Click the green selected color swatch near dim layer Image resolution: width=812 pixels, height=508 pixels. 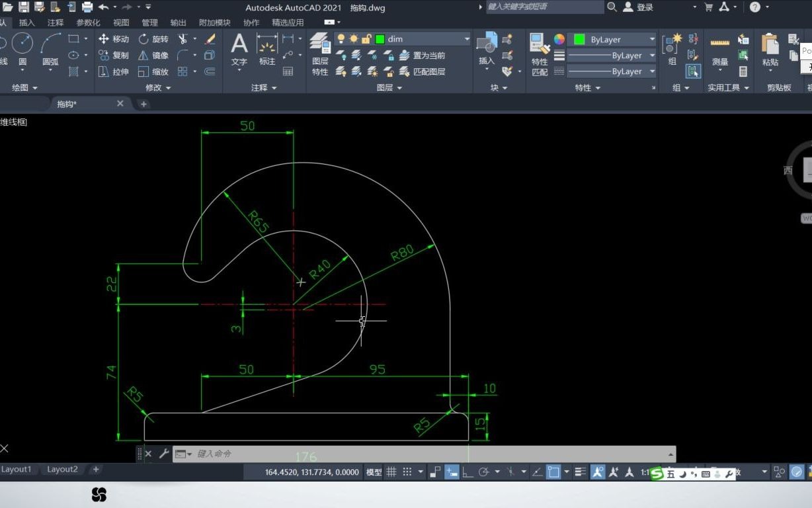(x=379, y=38)
